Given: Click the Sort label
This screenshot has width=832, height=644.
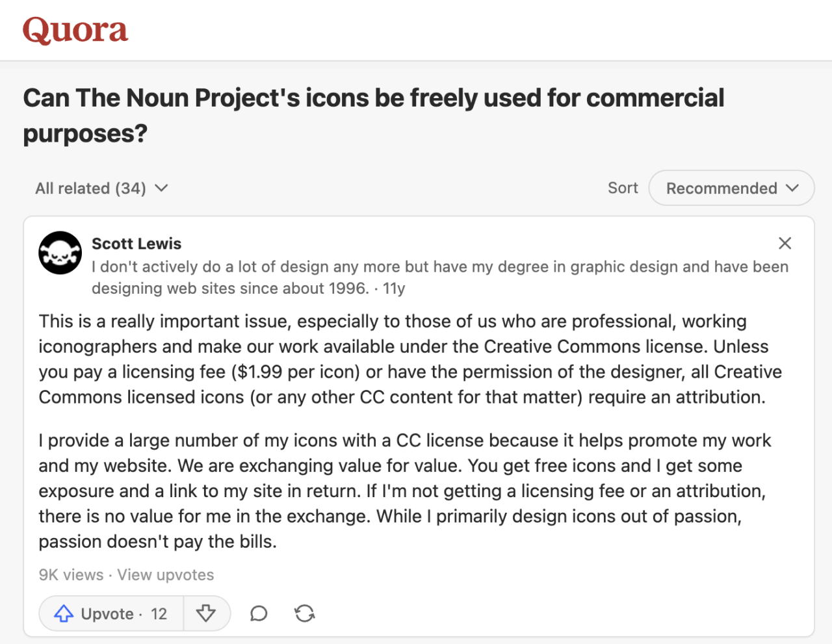Looking at the screenshot, I should (x=622, y=188).
